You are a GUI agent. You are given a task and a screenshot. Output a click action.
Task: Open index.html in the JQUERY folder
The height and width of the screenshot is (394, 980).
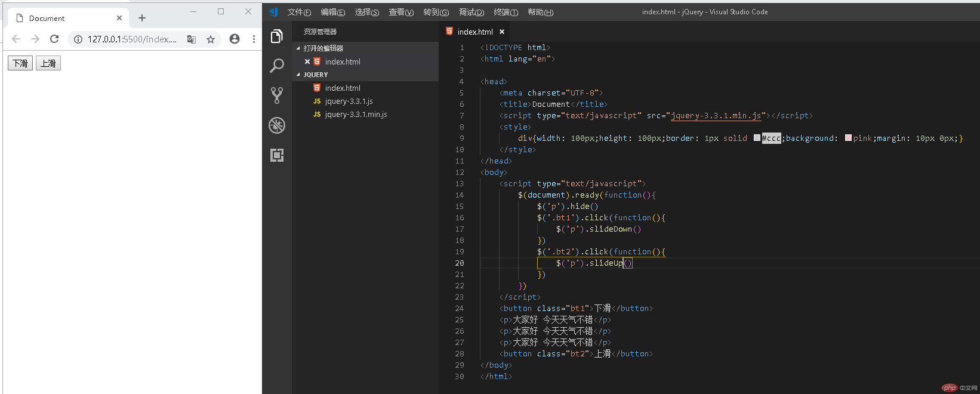click(343, 88)
